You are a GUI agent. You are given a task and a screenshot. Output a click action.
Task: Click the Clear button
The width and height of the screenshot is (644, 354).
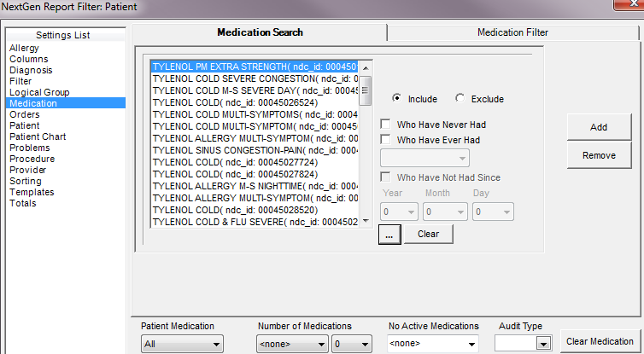[x=429, y=234]
